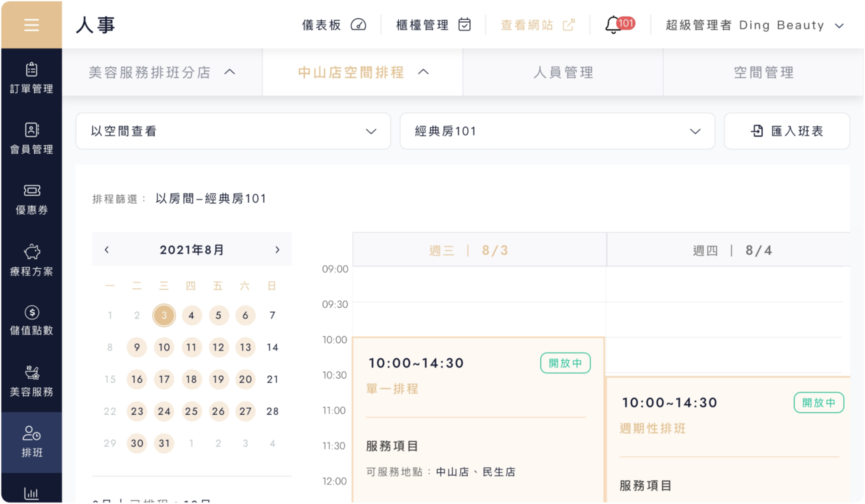Click the 09:00 time slot label

point(335,269)
